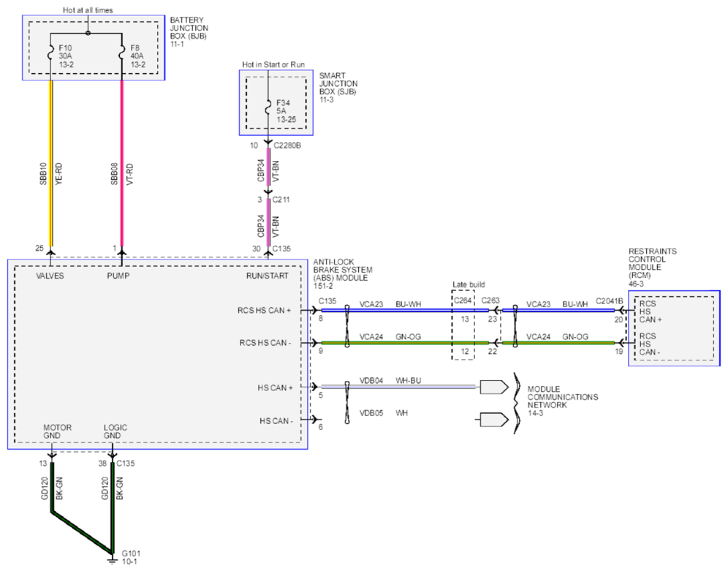
Task: Click the F8 40A fuse label text
Action: pyautogui.click(x=137, y=56)
